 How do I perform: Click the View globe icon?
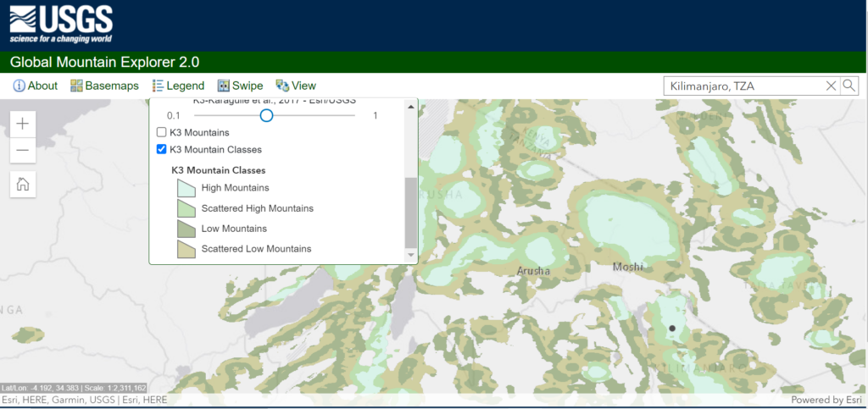(282, 86)
